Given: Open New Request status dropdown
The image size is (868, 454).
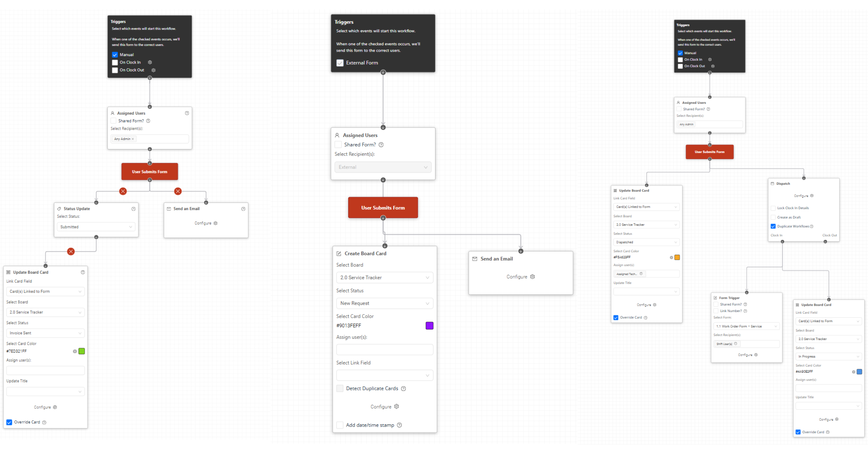Looking at the screenshot, I should [384, 303].
